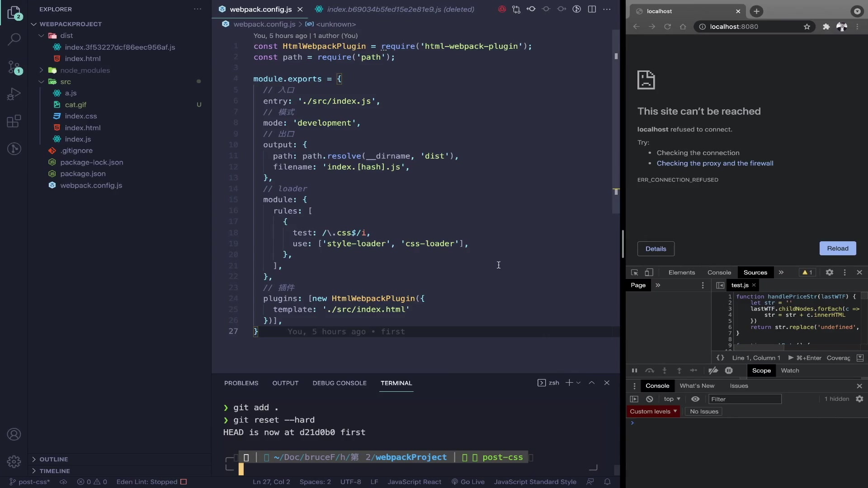This screenshot has width=868, height=488.
Task: Toggle live expression eye icon in console
Action: point(695,399)
